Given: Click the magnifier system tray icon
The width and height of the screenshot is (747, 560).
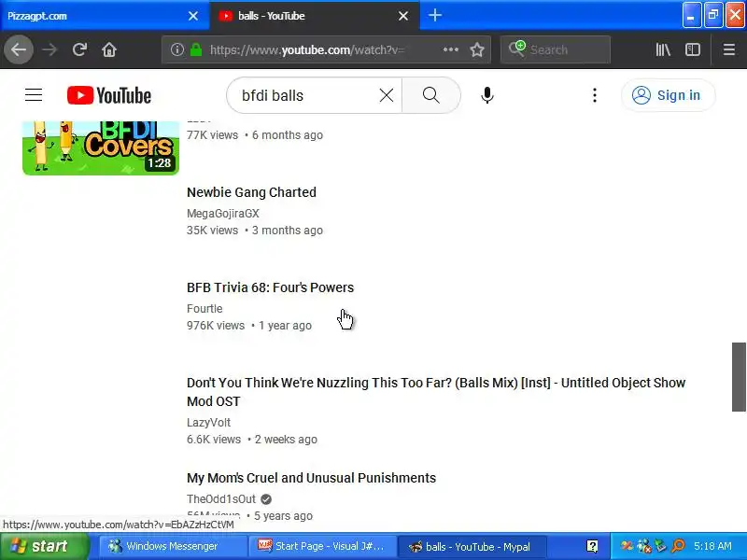Looking at the screenshot, I should click(678, 546).
